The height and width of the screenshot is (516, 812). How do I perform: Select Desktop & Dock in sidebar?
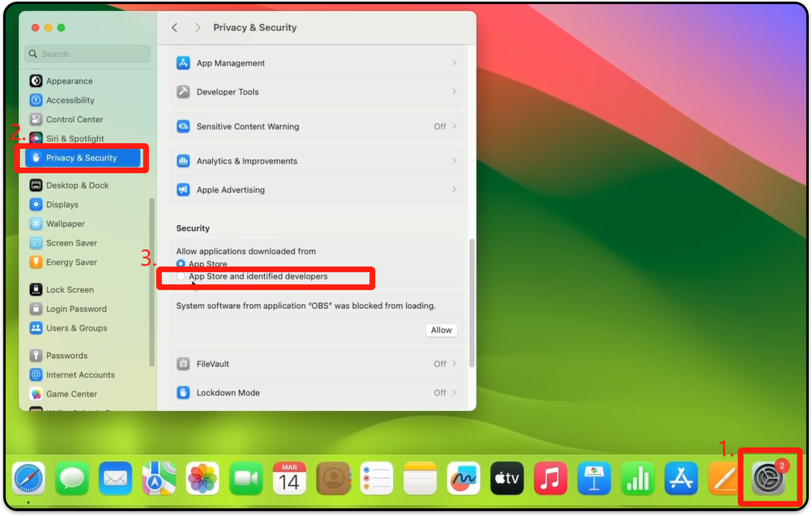click(77, 185)
